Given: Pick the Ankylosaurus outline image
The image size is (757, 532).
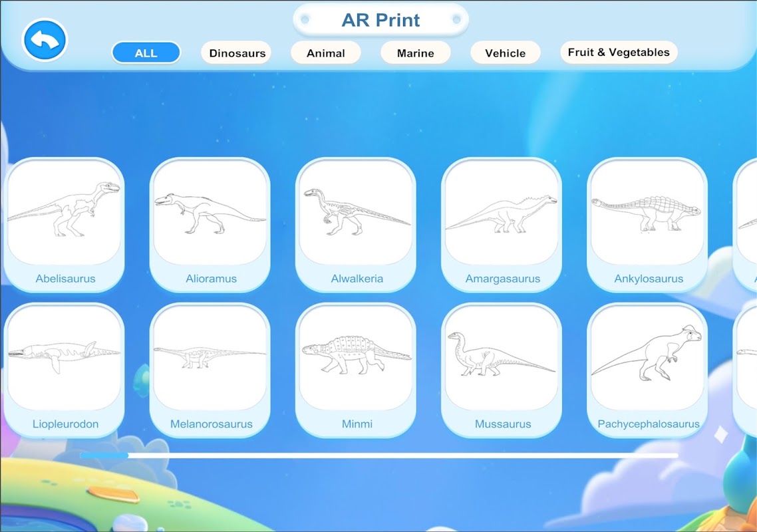Looking at the screenshot, I should pyautogui.click(x=647, y=225).
